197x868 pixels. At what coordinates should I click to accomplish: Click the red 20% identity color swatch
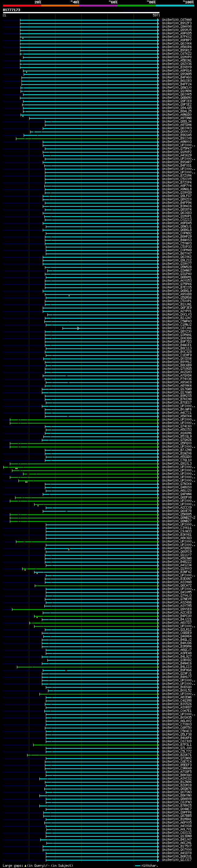coord(22,6)
